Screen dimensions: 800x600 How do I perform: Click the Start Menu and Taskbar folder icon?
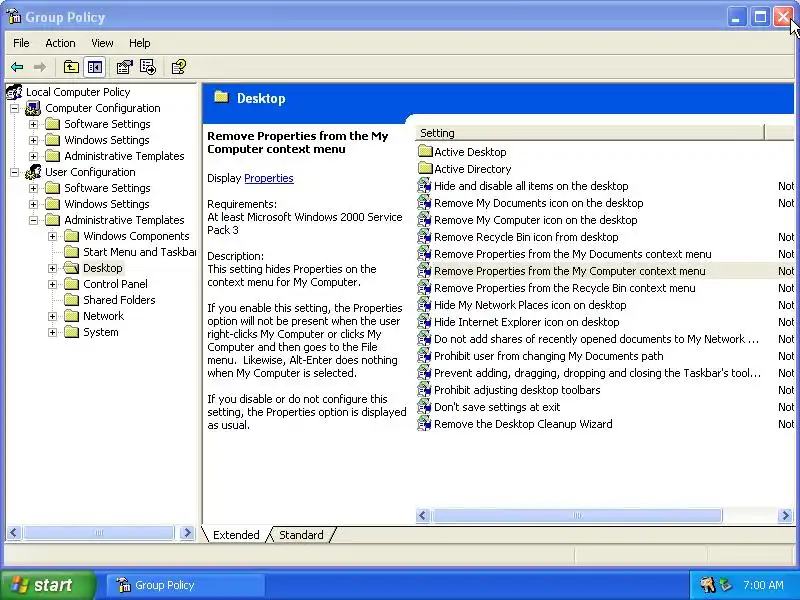click(x=72, y=252)
